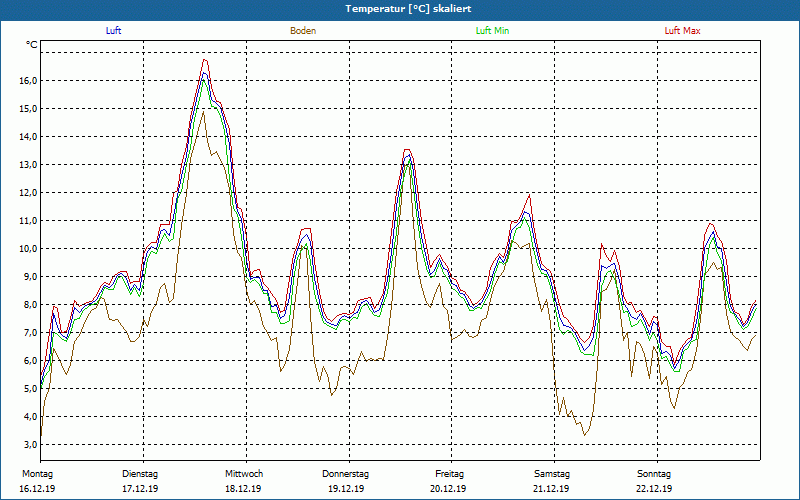Viewport: 800px width, 500px height.
Task: Click the 14,0 y-axis value
Action: click(28, 137)
